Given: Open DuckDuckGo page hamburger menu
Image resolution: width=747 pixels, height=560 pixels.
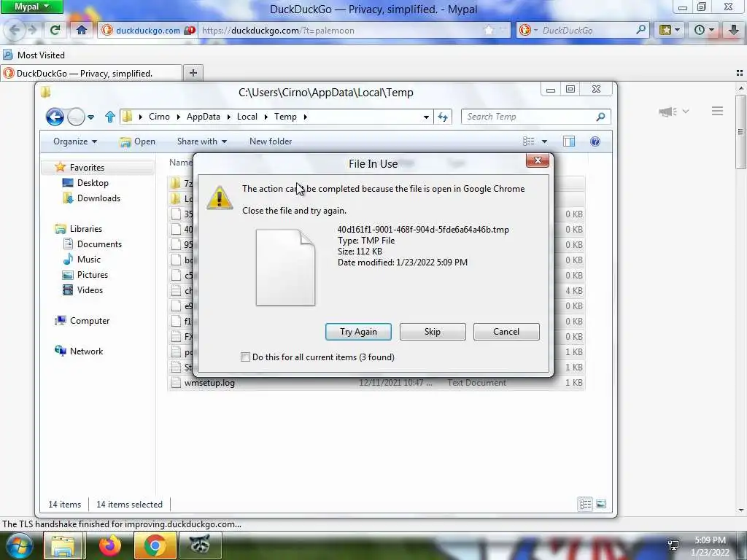Looking at the screenshot, I should (x=718, y=112).
